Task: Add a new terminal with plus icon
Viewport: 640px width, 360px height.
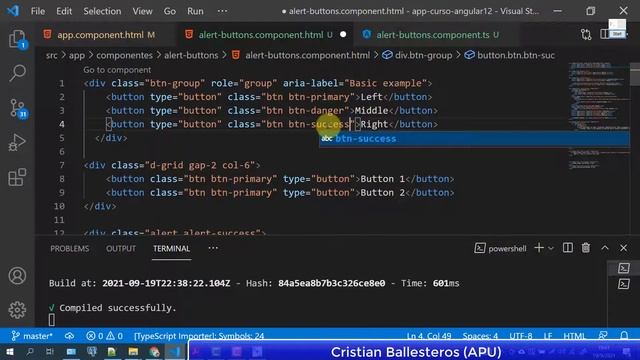Action: (x=539, y=248)
